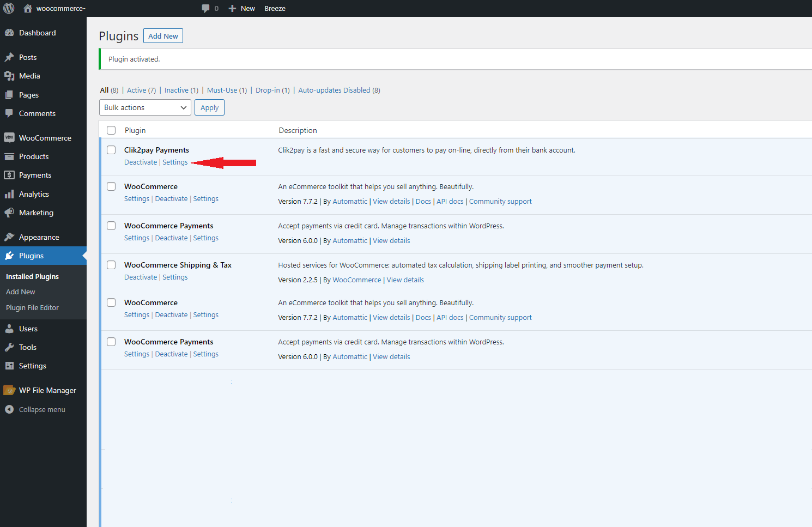
Task: Click the Dashboard gauge icon
Action: 9,33
